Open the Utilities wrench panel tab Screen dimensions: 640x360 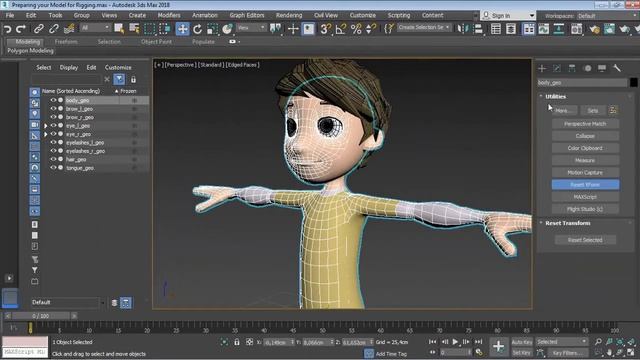point(617,68)
